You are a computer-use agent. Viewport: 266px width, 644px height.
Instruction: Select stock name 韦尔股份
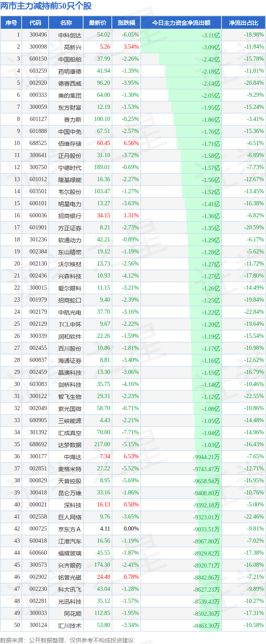(x=70, y=192)
